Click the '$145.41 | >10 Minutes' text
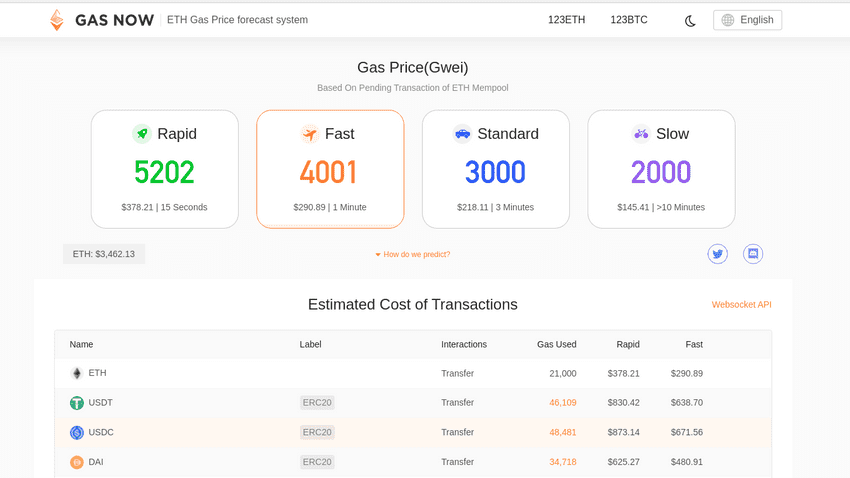This screenshot has width=850, height=478. tap(661, 207)
